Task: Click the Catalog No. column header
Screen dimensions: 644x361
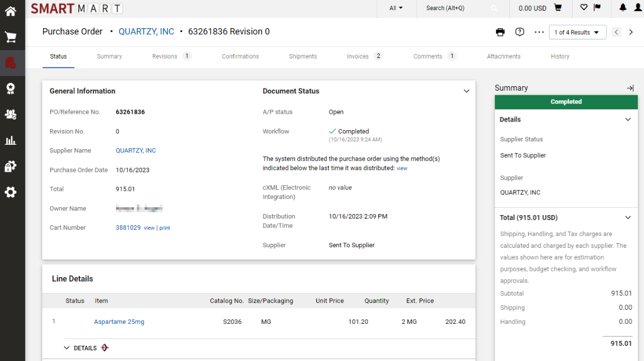Action: pos(227,301)
